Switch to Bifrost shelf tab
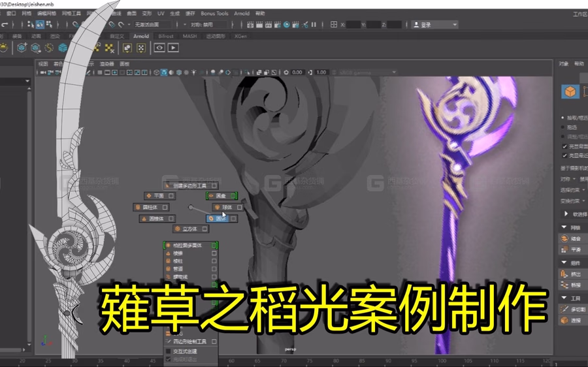The height and width of the screenshot is (367, 588). 166,36
